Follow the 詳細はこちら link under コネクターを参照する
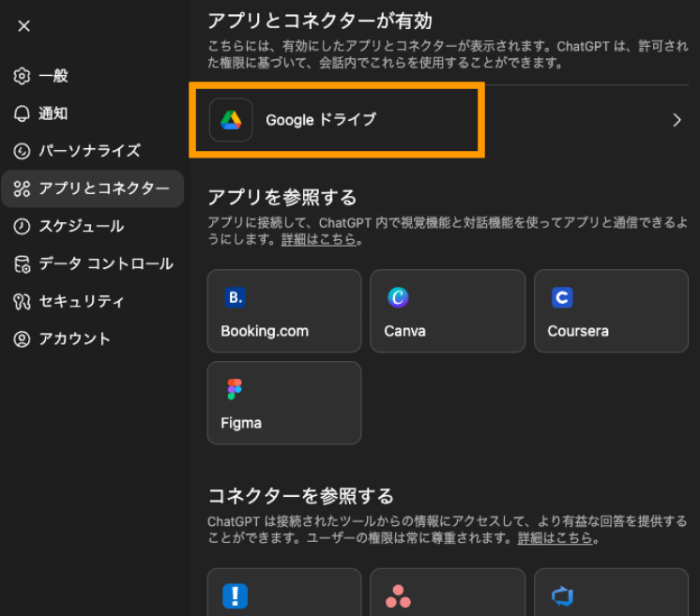 [555, 538]
